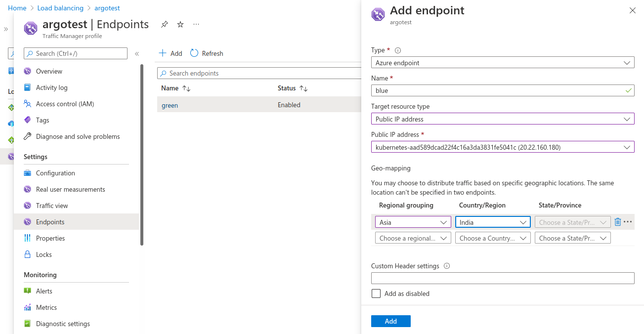Click the Overview menu icon
Screen dimensions: 644x334
click(28, 71)
